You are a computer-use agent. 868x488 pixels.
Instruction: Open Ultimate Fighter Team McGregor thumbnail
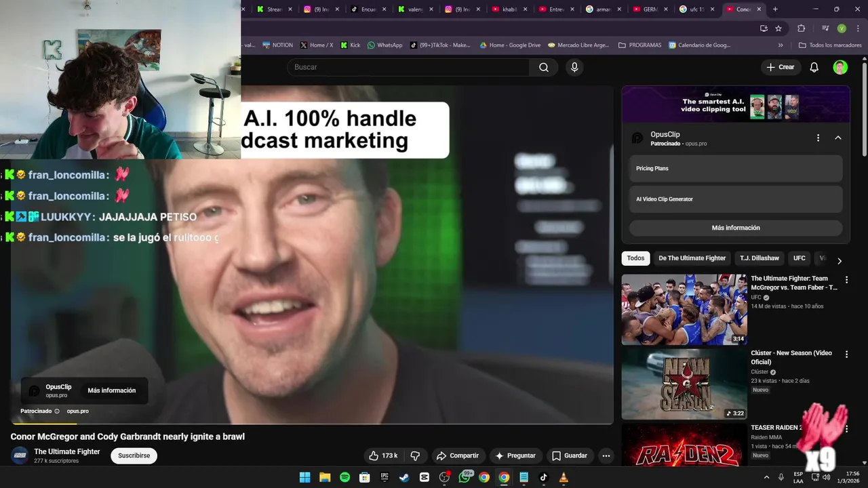(x=684, y=310)
